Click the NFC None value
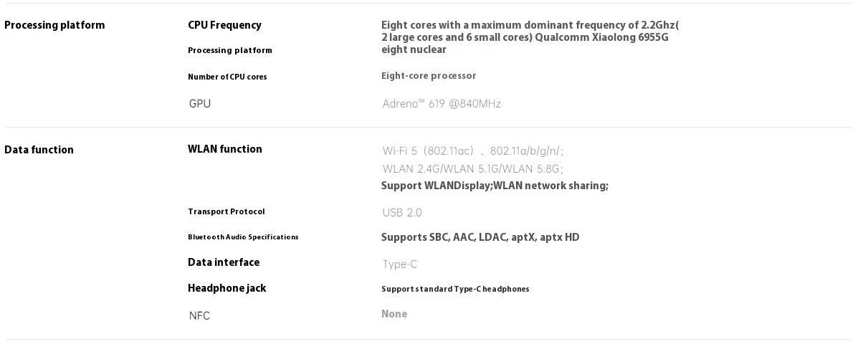The width and height of the screenshot is (868, 344). (x=394, y=314)
